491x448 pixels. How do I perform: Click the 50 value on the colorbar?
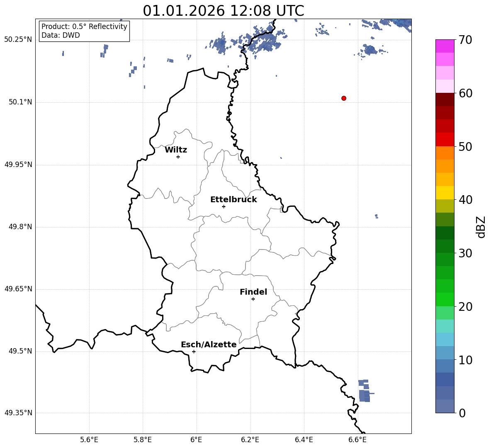tap(465, 146)
